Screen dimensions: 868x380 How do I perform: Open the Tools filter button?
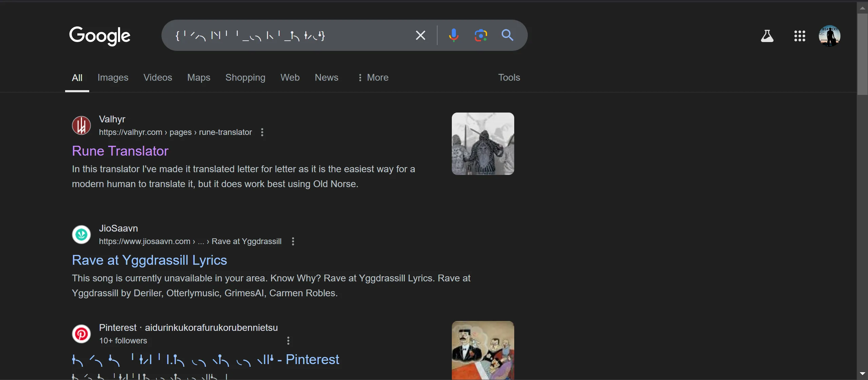point(509,78)
